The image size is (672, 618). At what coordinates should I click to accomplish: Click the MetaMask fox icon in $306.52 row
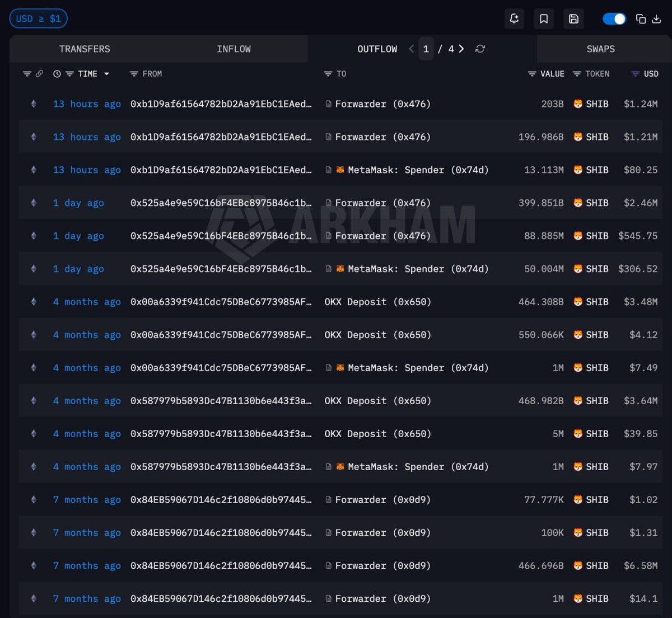(340, 269)
